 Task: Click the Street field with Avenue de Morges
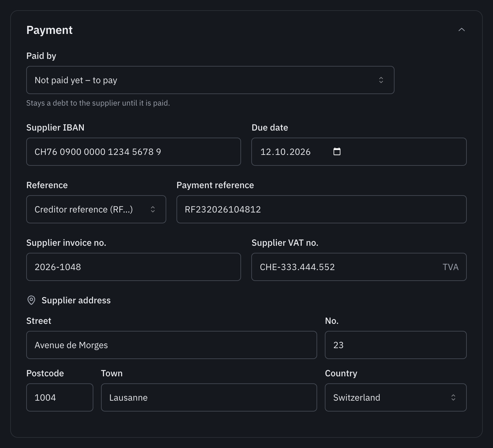(x=172, y=345)
